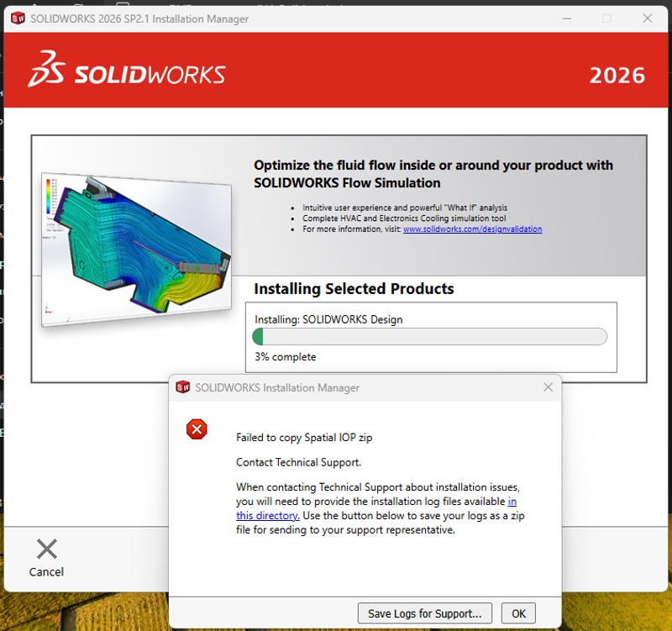This screenshot has width=672, height=631.
Task: Click the 2026 version label in banner
Action: (617, 76)
